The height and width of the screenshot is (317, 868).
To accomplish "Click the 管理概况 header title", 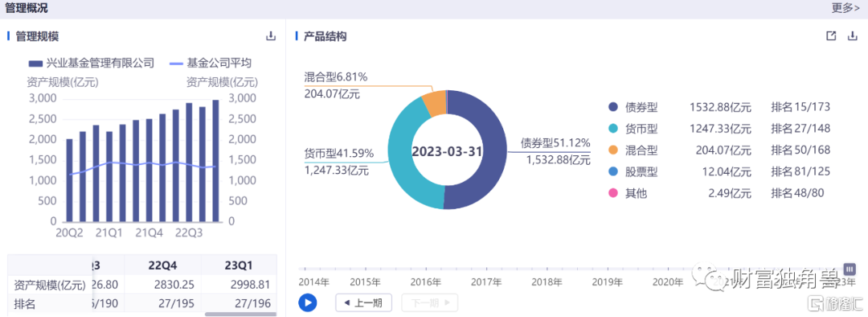I will tap(26, 8).
